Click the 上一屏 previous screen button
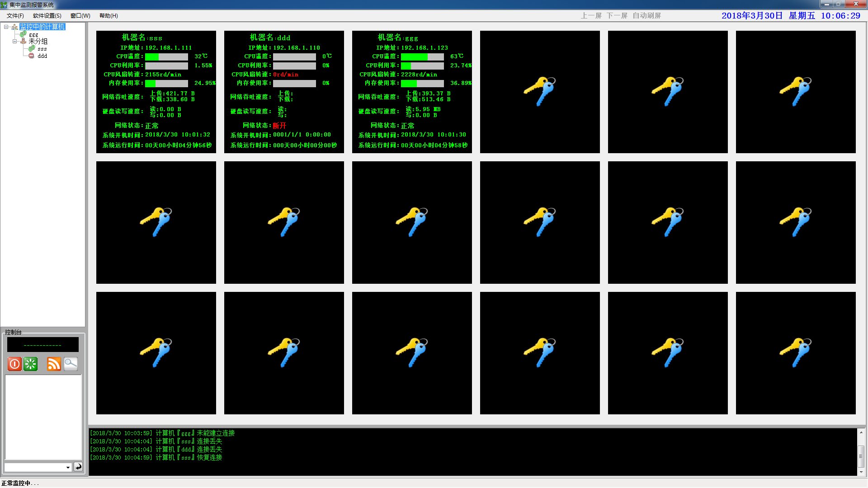Screen dimensions: 868x488 [x=591, y=16]
